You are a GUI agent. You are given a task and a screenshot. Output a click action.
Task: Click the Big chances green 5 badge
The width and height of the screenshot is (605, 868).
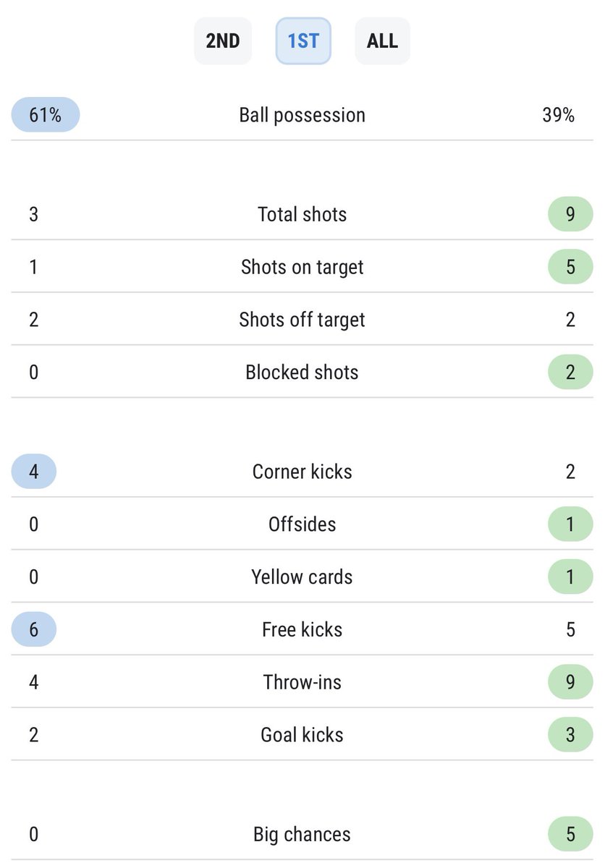[x=570, y=834]
